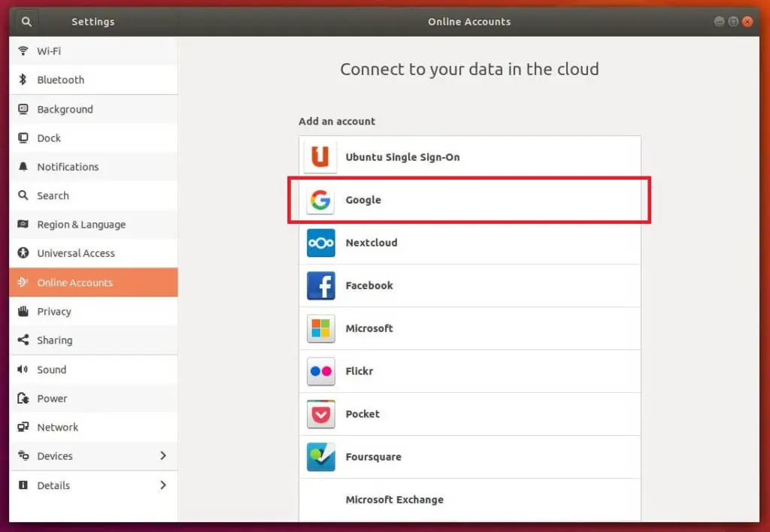Click the Background monitor icon

click(x=23, y=108)
